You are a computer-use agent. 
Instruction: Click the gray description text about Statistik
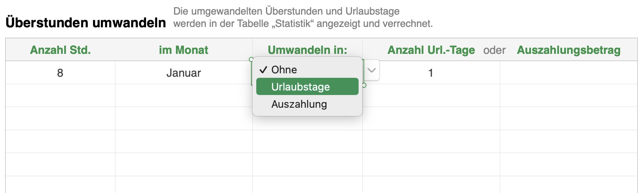(303, 18)
